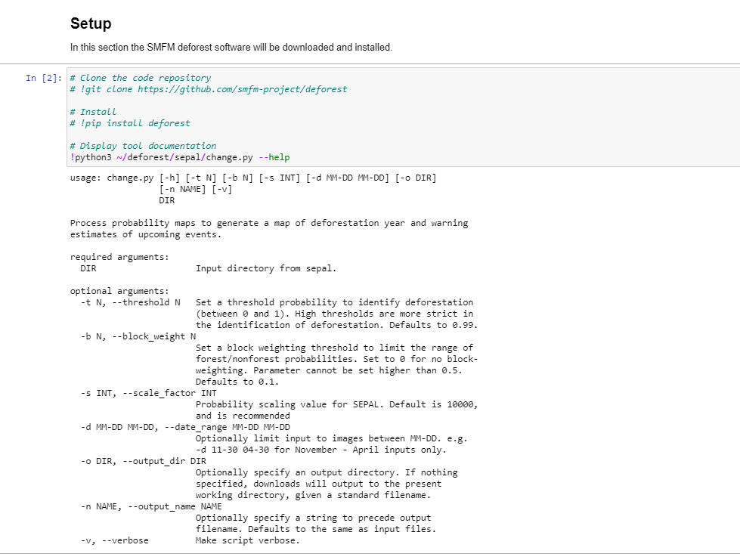Click the Setup section heading
The width and height of the screenshot is (740, 560).
[x=91, y=23]
